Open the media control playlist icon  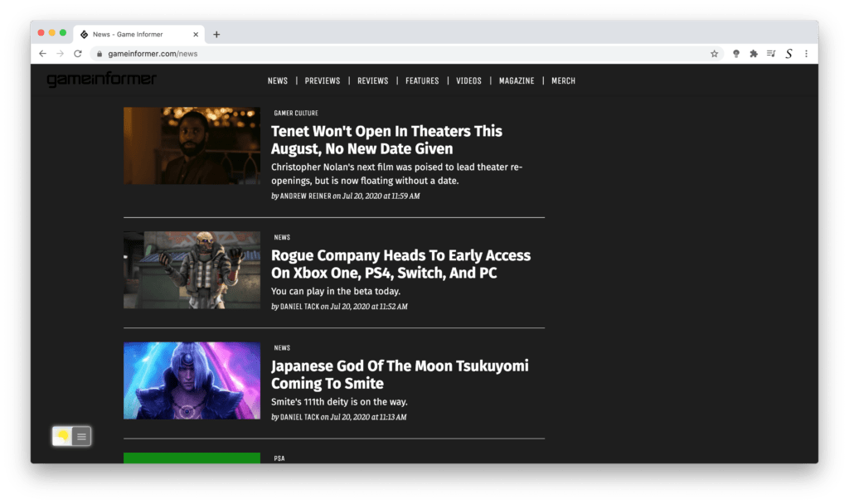[x=771, y=54]
